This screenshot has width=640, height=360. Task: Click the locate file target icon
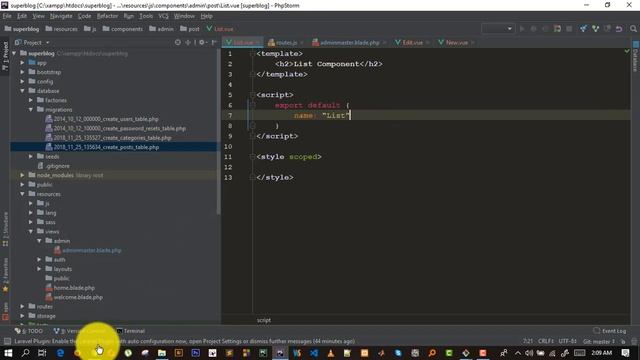click(178, 42)
